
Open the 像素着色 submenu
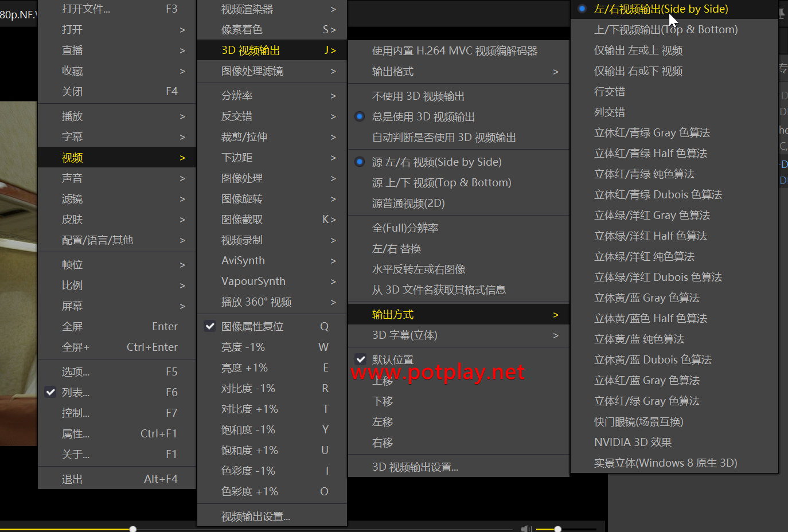tap(272, 30)
